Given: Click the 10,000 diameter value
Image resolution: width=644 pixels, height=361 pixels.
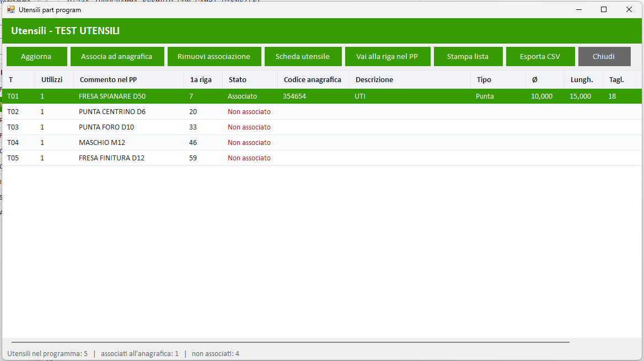Looking at the screenshot, I should click(x=542, y=96).
